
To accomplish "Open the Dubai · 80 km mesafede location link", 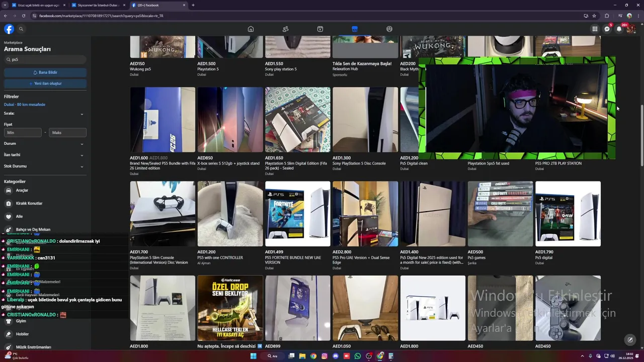I will point(25,105).
